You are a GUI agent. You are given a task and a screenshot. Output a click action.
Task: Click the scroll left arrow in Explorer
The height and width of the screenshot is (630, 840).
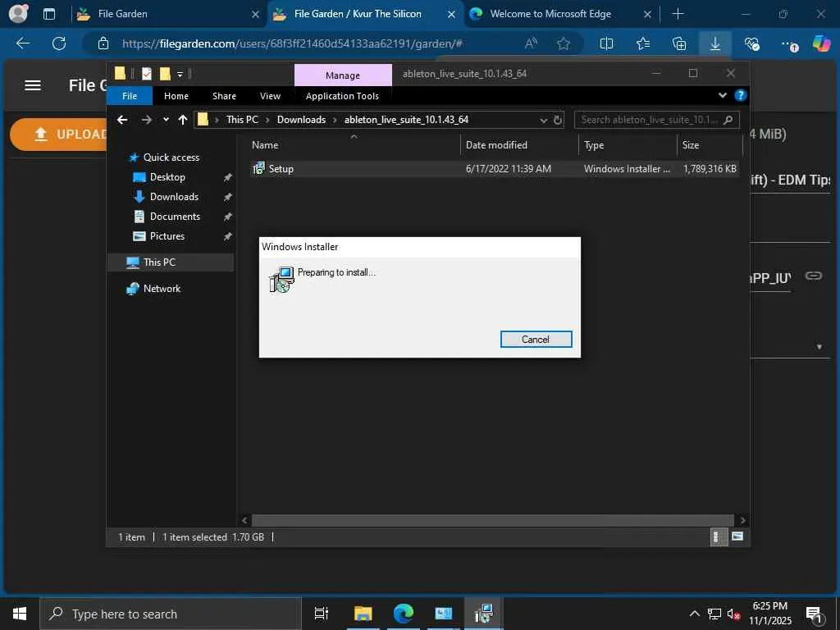click(244, 520)
